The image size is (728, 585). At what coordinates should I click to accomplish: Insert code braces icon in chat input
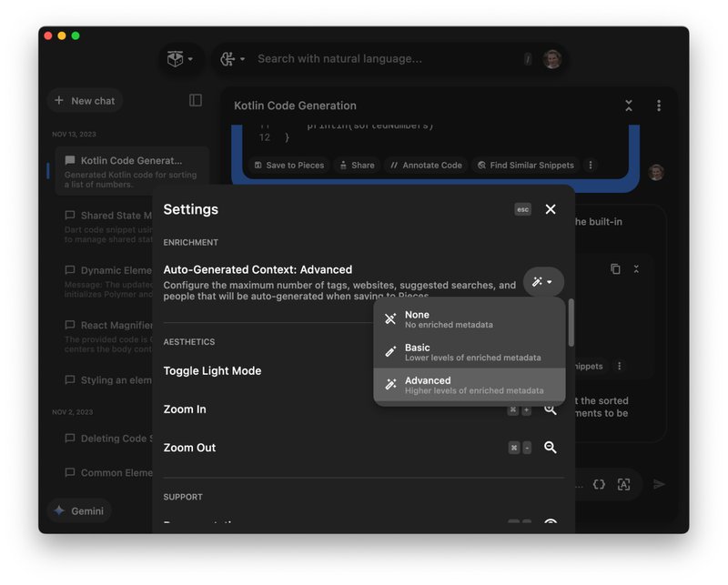[599, 485]
